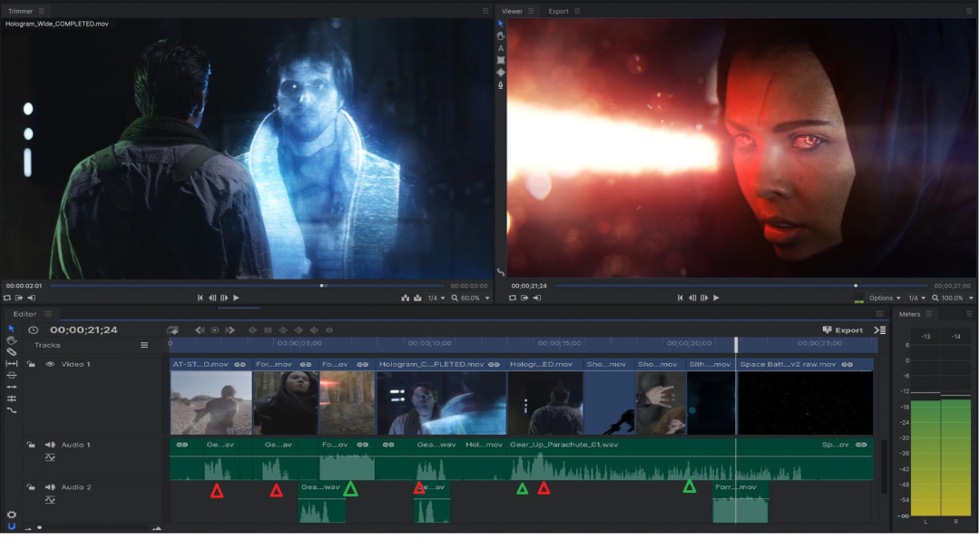980x550 pixels.
Task: Select the Slip tool in Editor
Action: (11, 363)
